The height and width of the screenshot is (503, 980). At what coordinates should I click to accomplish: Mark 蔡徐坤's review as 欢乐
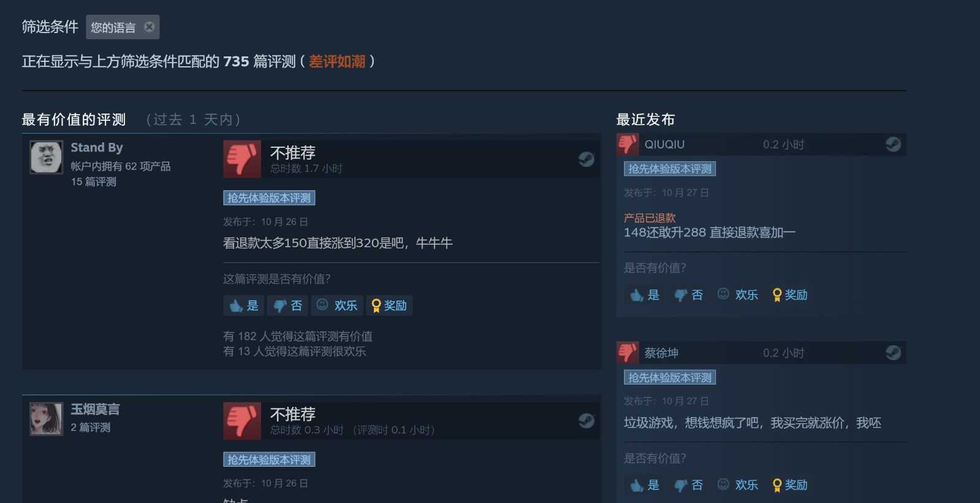coord(738,485)
